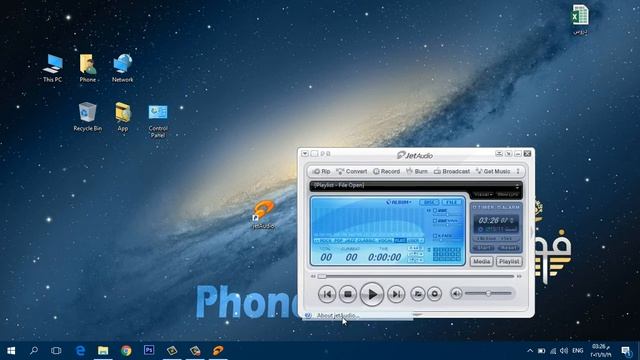Launch Microsoft Edge from the taskbar
This screenshot has height=360, width=640.
pyautogui.click(x=80, y=351)
